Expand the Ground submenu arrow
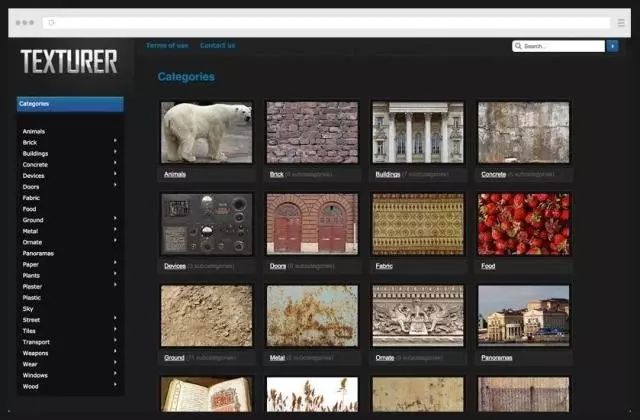The image size is (640, 420). point(115,218)
